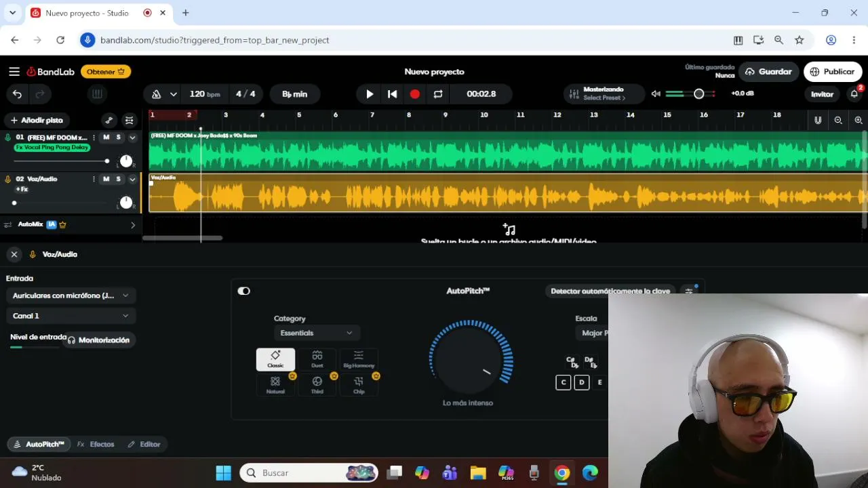Mute the master volume speaker icon
Screen dimensions: 868x488
click(x=656, y=94)
